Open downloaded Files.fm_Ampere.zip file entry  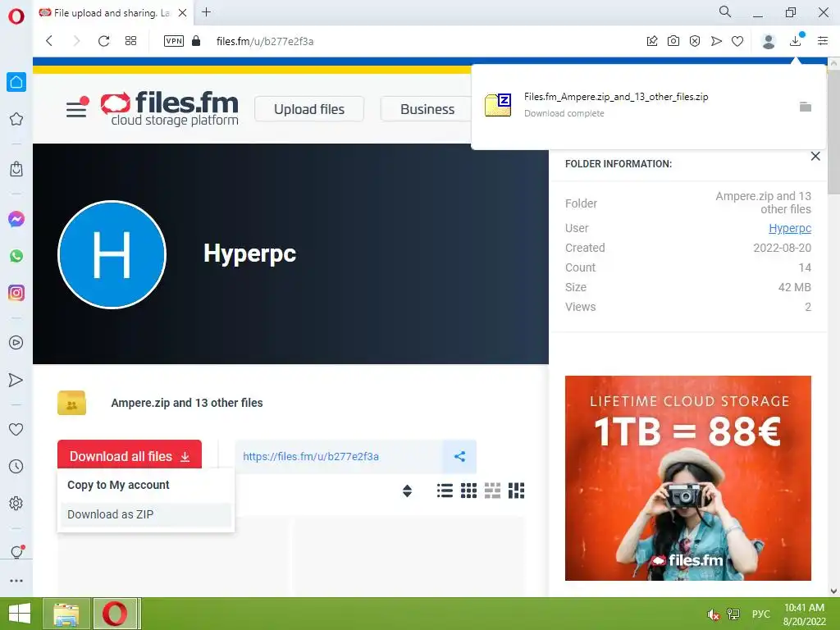coord(616,104)
